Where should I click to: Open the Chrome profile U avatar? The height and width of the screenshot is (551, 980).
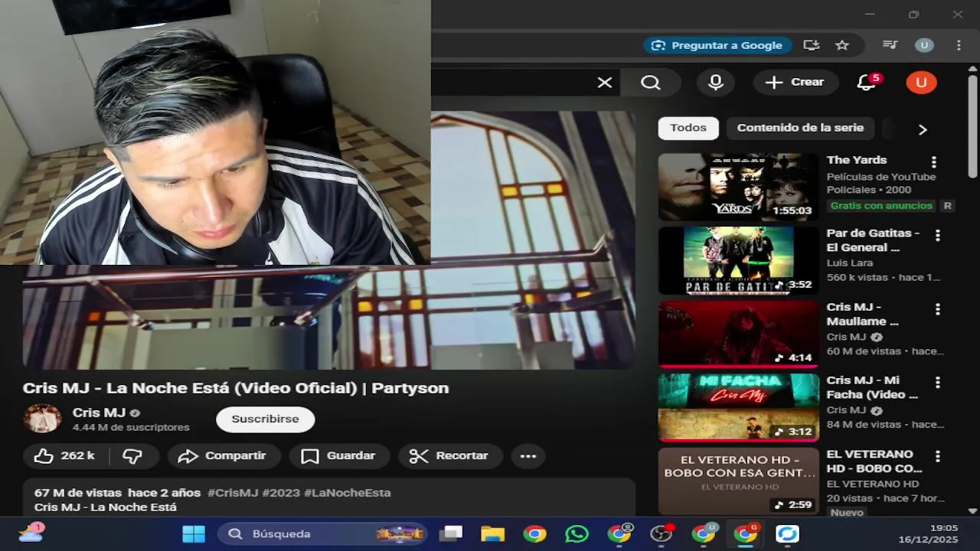(924, 45)
